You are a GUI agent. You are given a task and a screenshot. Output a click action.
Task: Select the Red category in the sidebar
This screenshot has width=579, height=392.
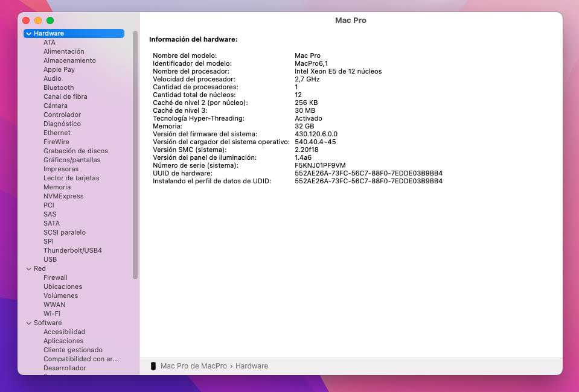click(x=40, y=268)
